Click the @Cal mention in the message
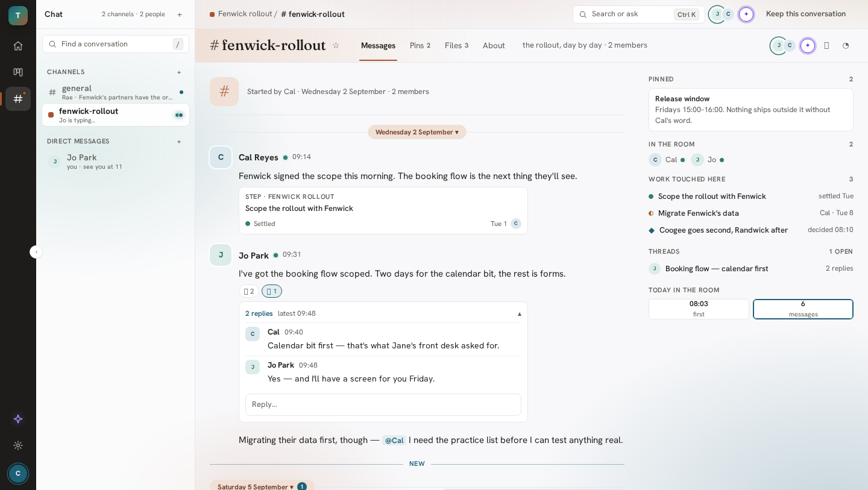Viewport: 868px width, 490px height. click(394, 441)
